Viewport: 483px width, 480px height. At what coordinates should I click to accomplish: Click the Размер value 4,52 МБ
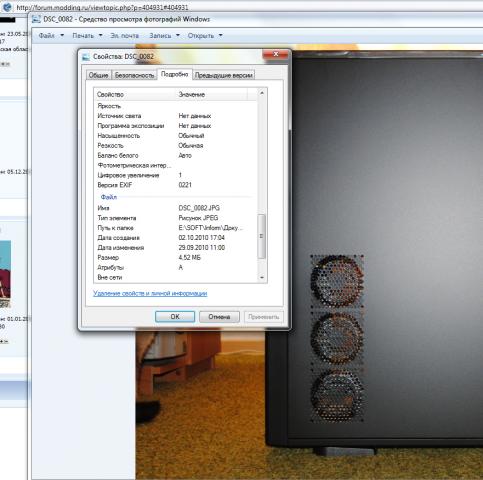coord(189,258)
